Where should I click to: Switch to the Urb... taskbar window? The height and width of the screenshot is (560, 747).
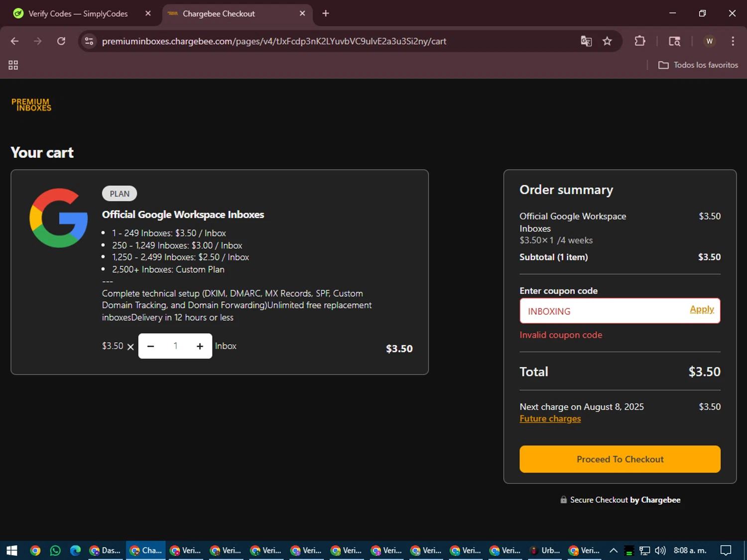click(545, 550)
